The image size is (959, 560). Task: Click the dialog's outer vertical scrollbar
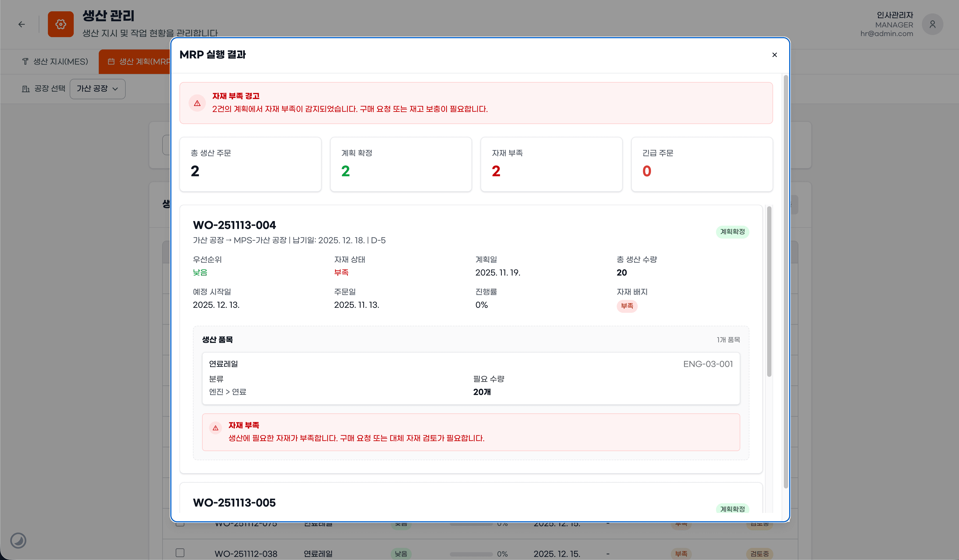(785, 282)
